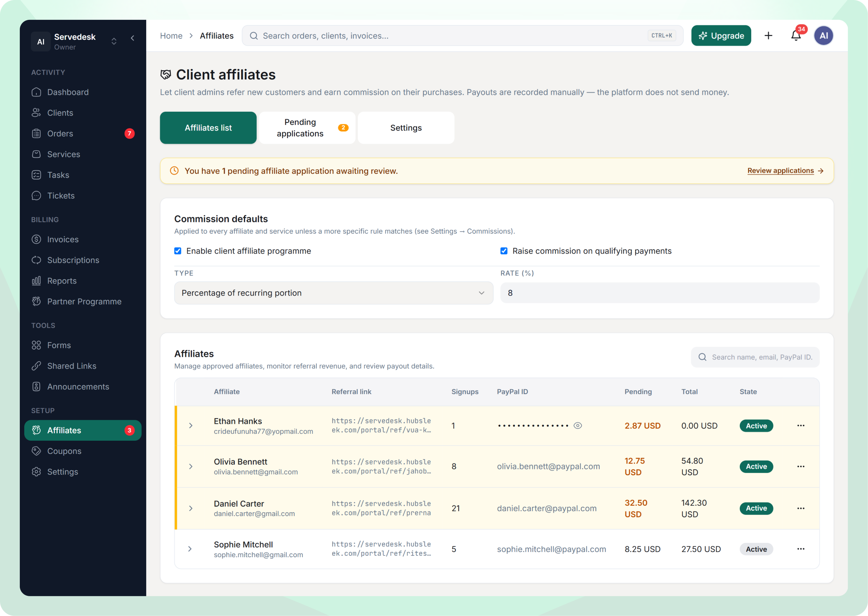Open more actions for Sophie Mitchell row
The image size is (868, 616).
click(x=801, y=549)
